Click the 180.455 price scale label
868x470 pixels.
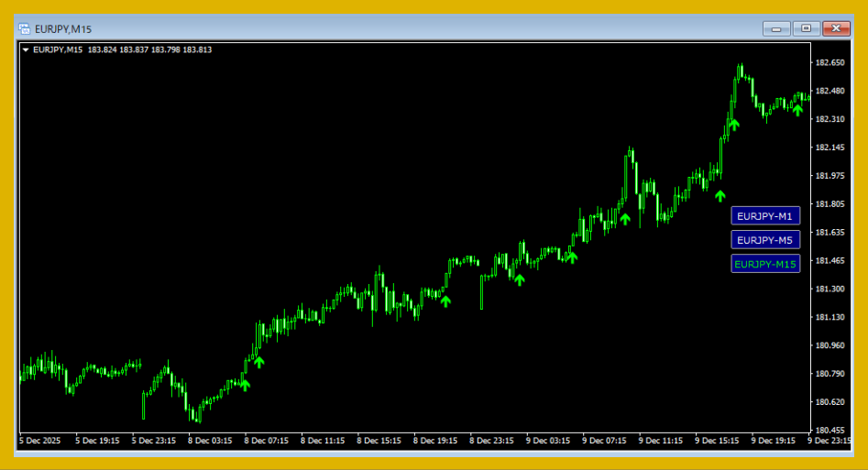click(x=830, y=431)
